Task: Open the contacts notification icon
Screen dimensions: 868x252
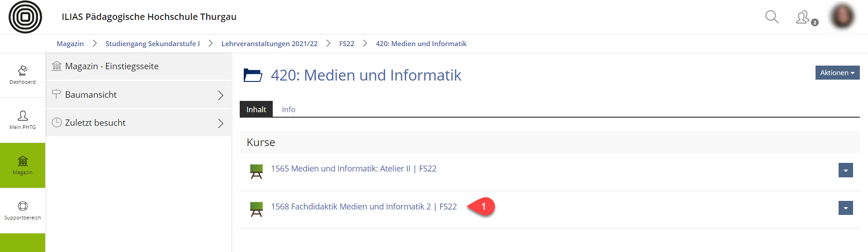Action: (803, 18)
